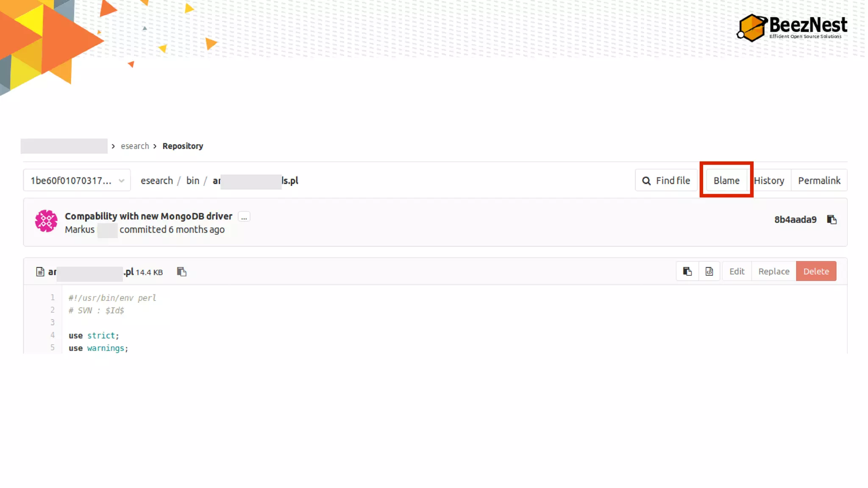Click the Permalink button
This screenshot has width=868, height=488.
pos(819,180)
